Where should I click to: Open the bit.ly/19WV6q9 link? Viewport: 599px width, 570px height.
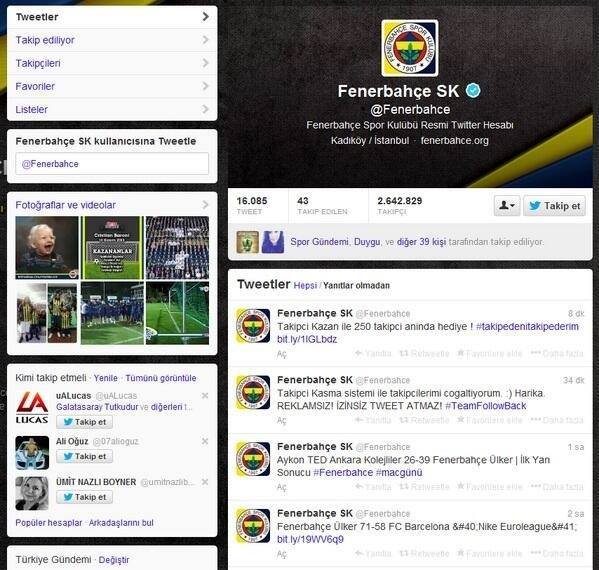coord(310,539)
